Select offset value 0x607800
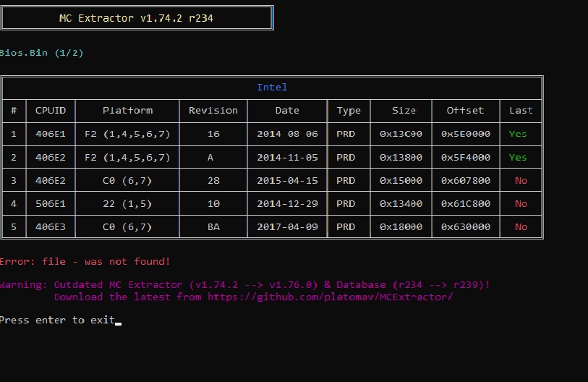Screen dimensions: 588x382 465,180
